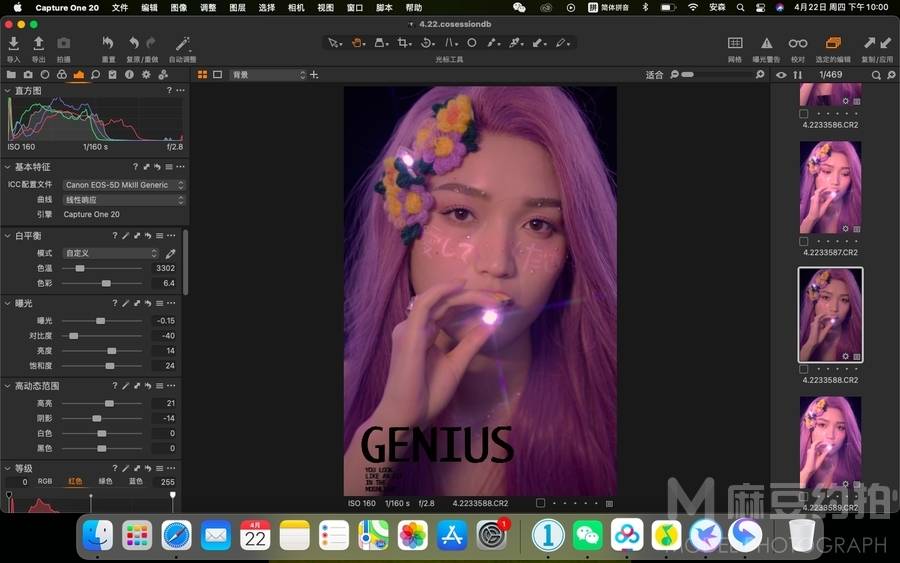Tick the checkbox under 4.2233586.CR2 thumbnail

click(x=804, y=114)
